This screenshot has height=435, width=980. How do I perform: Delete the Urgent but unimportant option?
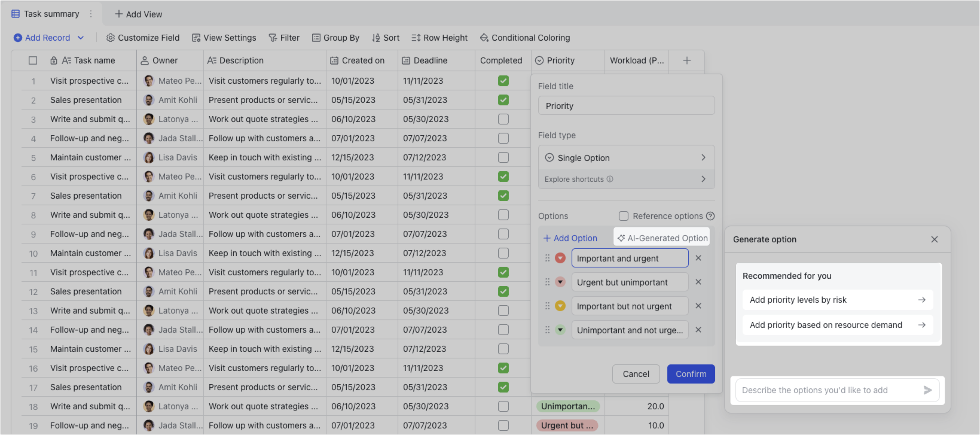[x=698, y=282]
